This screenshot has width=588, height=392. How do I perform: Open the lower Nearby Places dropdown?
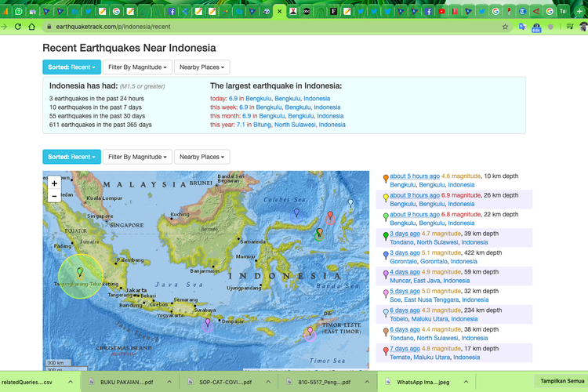tap(201, 157)
